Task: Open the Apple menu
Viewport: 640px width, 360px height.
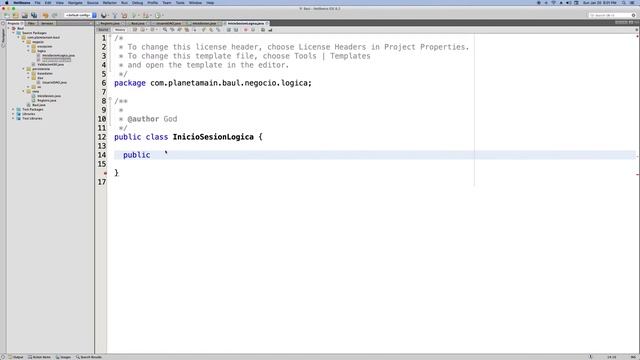Action: point(7,3)
